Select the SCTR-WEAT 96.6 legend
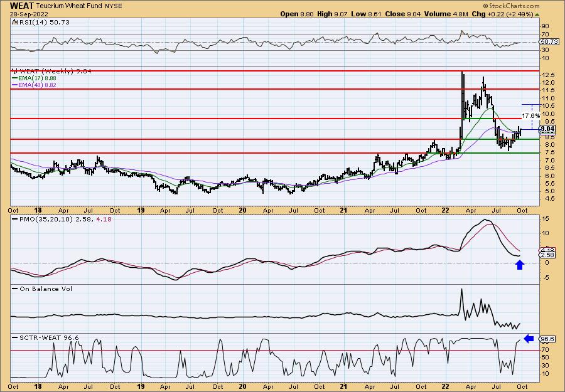Image resolution: width=565 pixels, height=392 pixels. click(x=45, y=337)
